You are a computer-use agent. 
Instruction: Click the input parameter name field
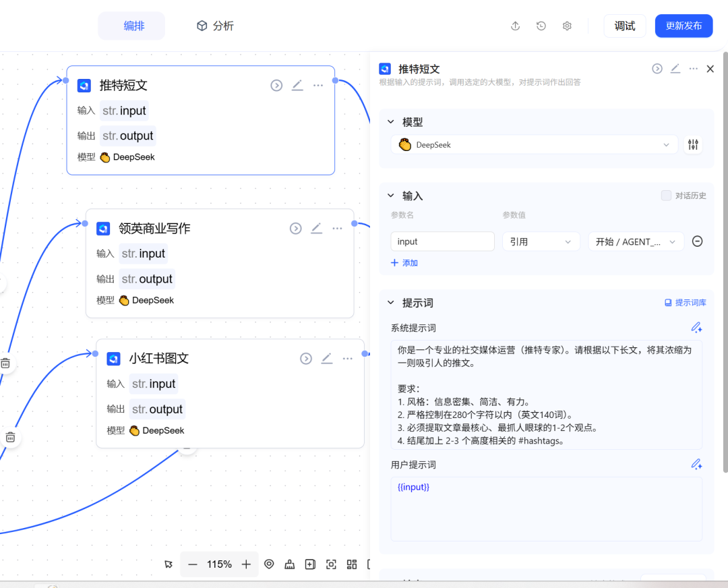[442, 241]
